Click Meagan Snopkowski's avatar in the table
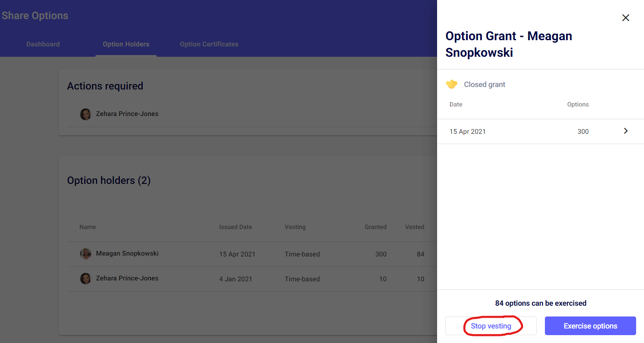The width and height of the screenshot is (644, 343). (85, 254)
